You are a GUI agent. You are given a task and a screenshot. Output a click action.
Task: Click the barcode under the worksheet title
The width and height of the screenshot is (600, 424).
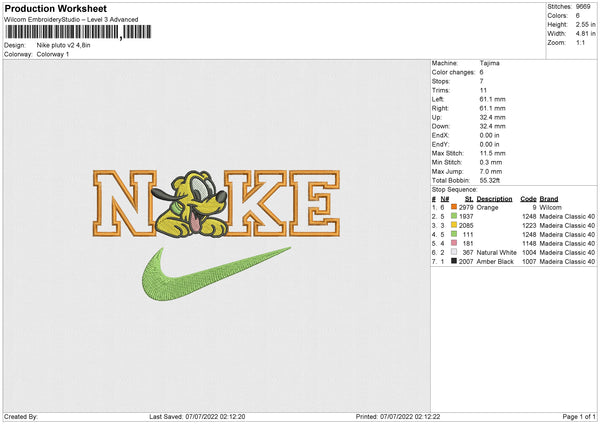tap(78, 32)
